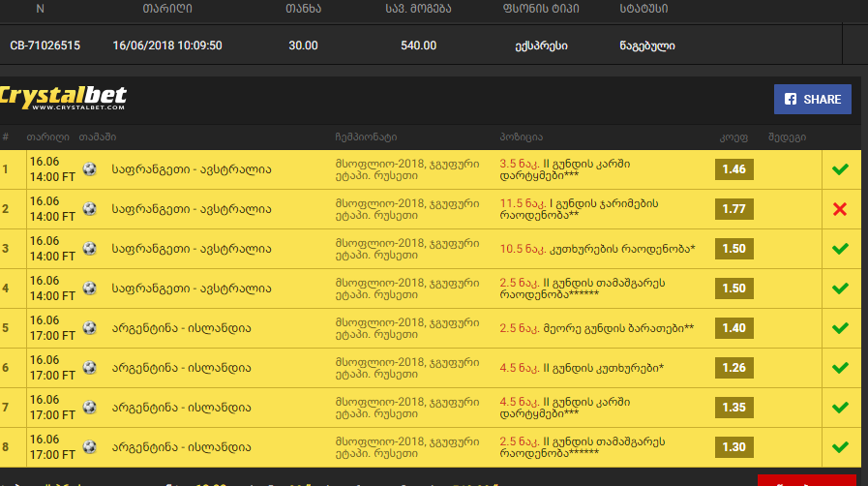The height and width of the screenshot is (486, 868).
Task: Click the ticket number CB-71026515
Action: (x=45, y=46)
